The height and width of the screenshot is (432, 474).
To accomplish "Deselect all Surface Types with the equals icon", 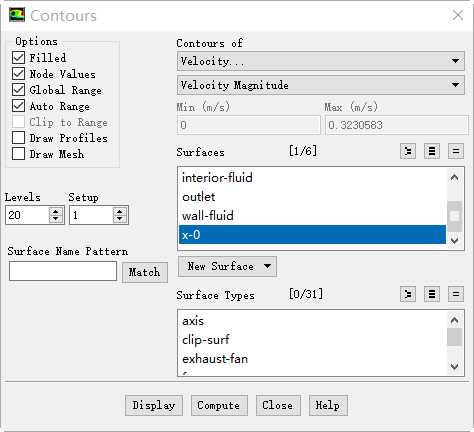I will pyautogui.click(x=456, y=294).
